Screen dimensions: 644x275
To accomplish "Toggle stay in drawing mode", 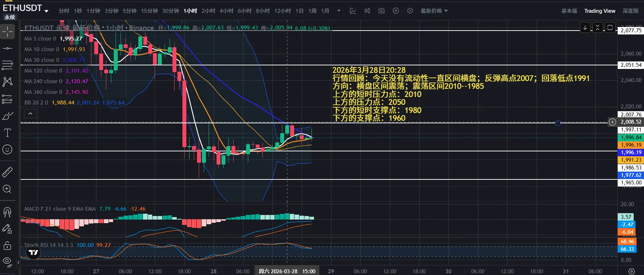I will (7, 229).
